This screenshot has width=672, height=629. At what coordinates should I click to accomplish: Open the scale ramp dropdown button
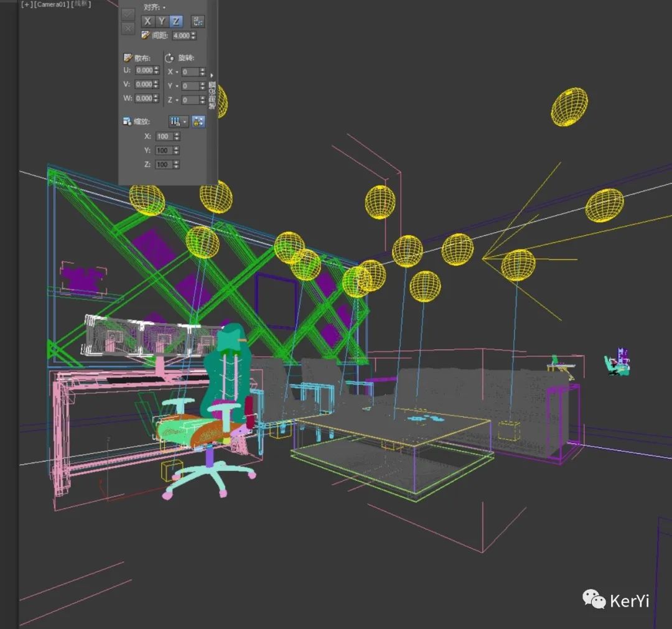(x=179, y=122)
